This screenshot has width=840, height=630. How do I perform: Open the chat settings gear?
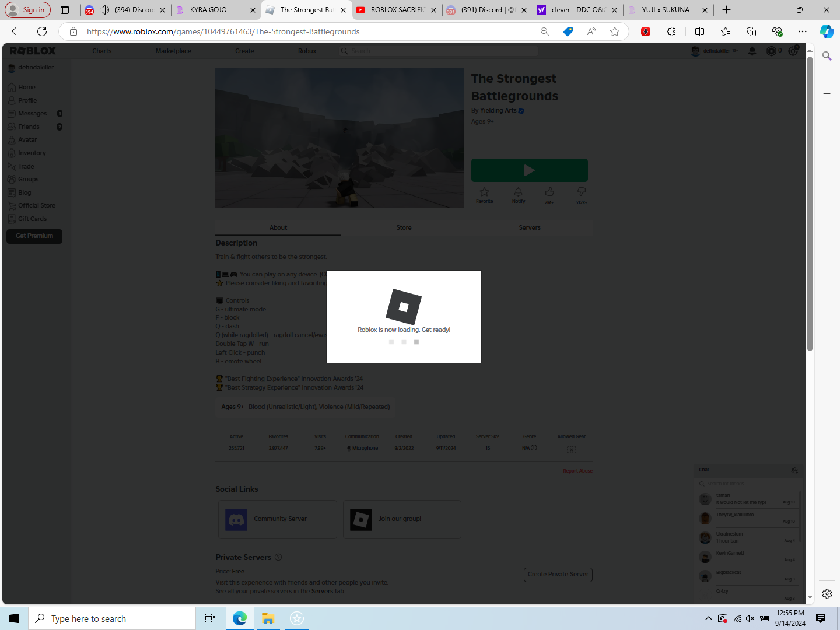click(794, 470)
